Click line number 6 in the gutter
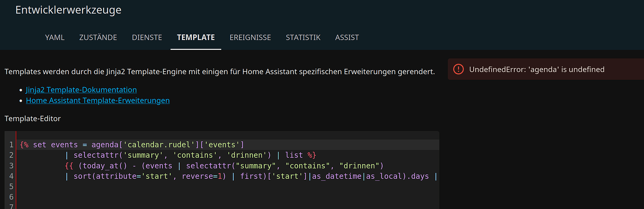644x209 pixels. point(11,197)
